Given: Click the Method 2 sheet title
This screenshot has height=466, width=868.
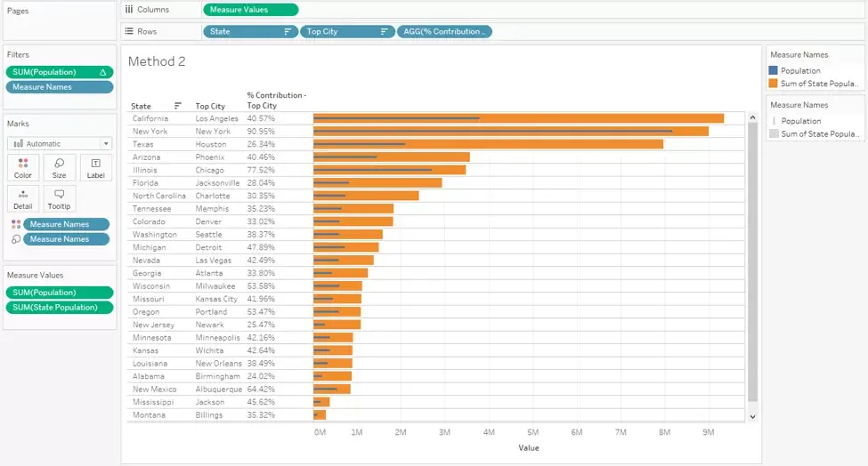Looking at the screenshot, I should tap(157, 61).
